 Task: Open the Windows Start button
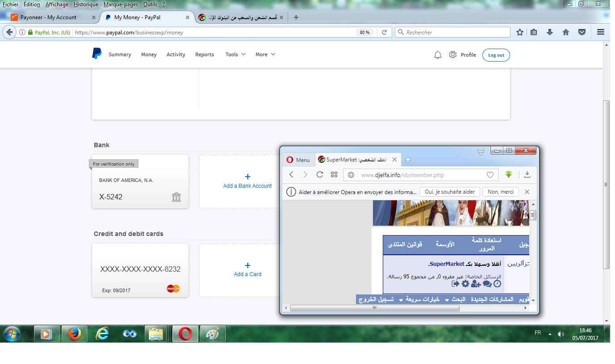click(12, 334)
